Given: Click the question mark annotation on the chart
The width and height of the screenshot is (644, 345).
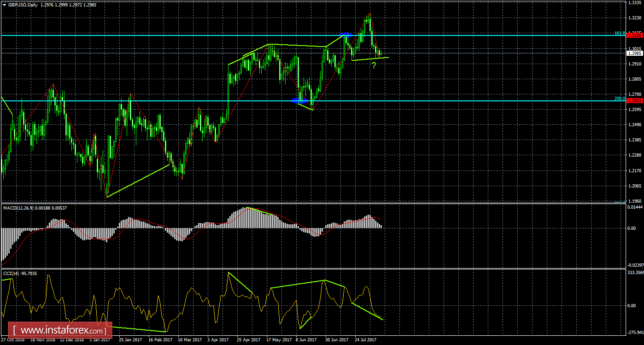Looking at the screenshot, I should coord(374,64).
